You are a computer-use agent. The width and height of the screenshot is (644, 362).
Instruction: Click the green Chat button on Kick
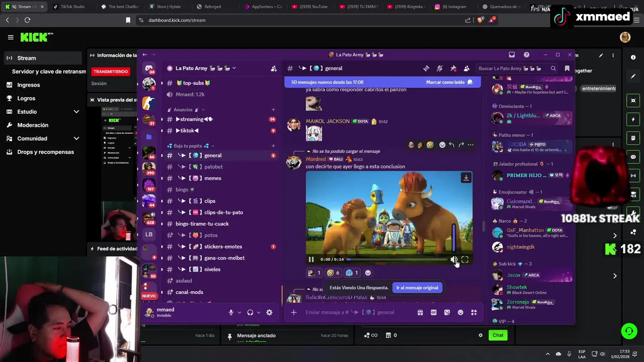pos(498,335)
